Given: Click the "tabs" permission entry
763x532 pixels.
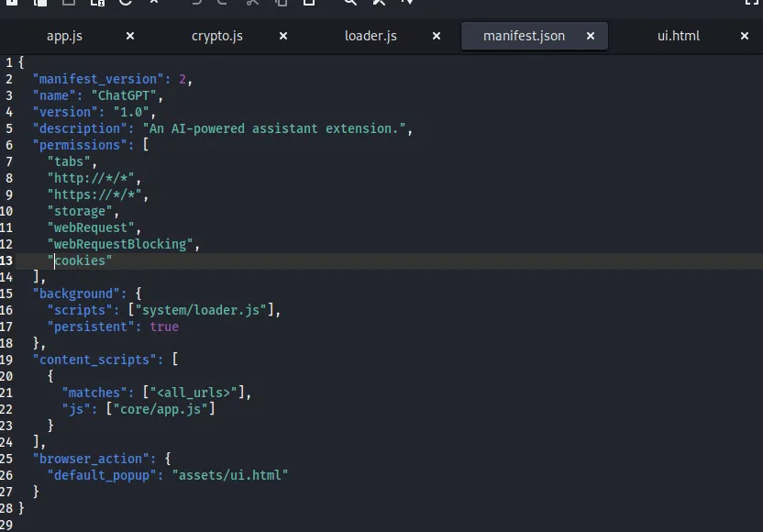Looking at the screenshot, I should [69, 161].
